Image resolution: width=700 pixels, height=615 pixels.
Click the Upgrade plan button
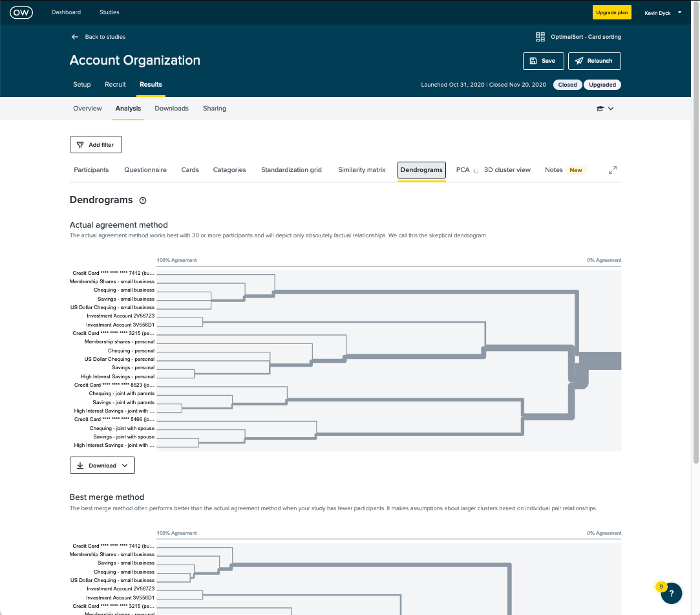(611, 12)
